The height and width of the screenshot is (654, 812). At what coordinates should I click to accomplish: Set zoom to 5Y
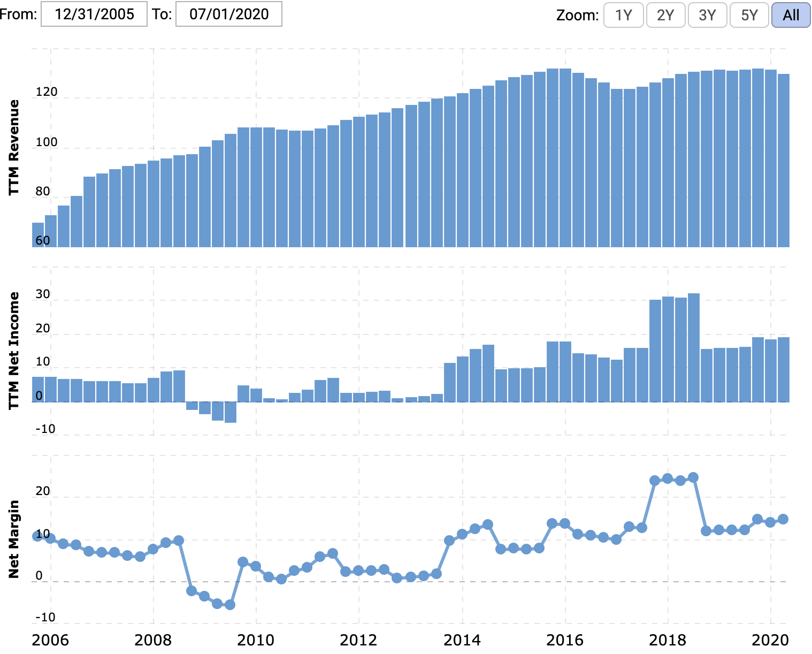pyautogui.click(x=749, y=15)
